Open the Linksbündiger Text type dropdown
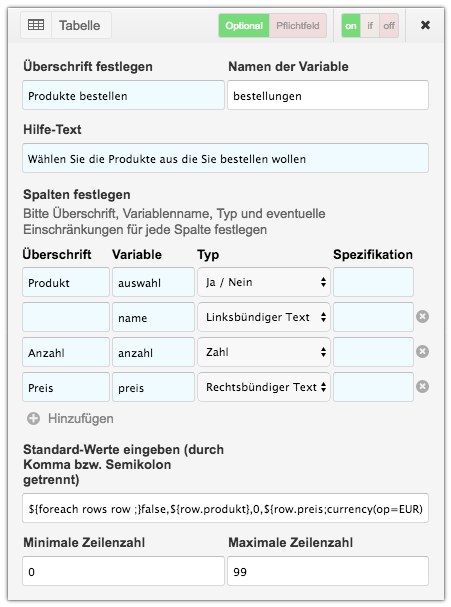 point(264,317)
